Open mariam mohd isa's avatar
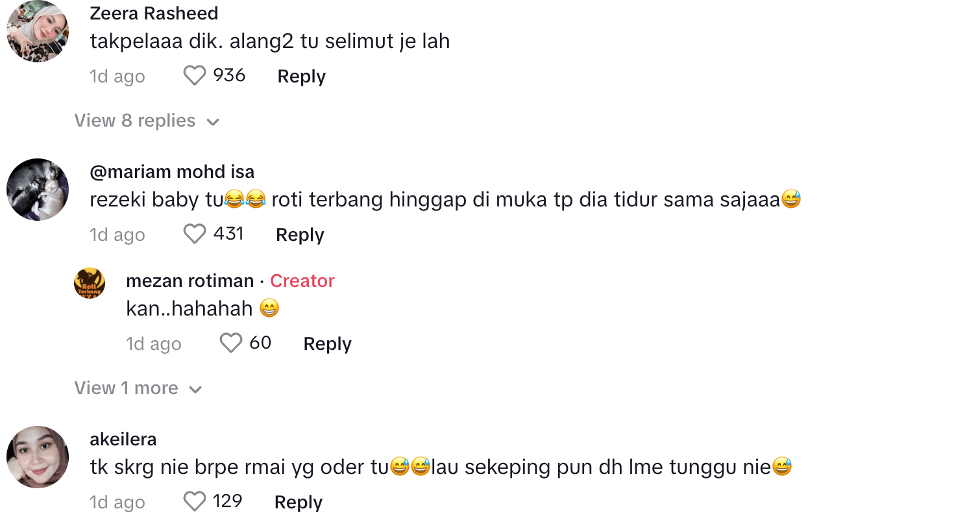The width and height of the screenshot is (980, 522). click(x=38, y=190)
